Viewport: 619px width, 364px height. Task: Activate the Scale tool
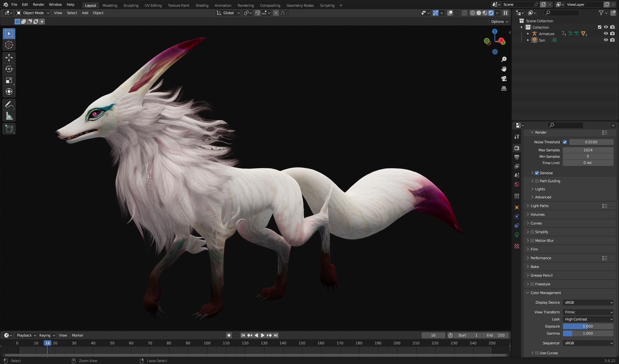9,81
